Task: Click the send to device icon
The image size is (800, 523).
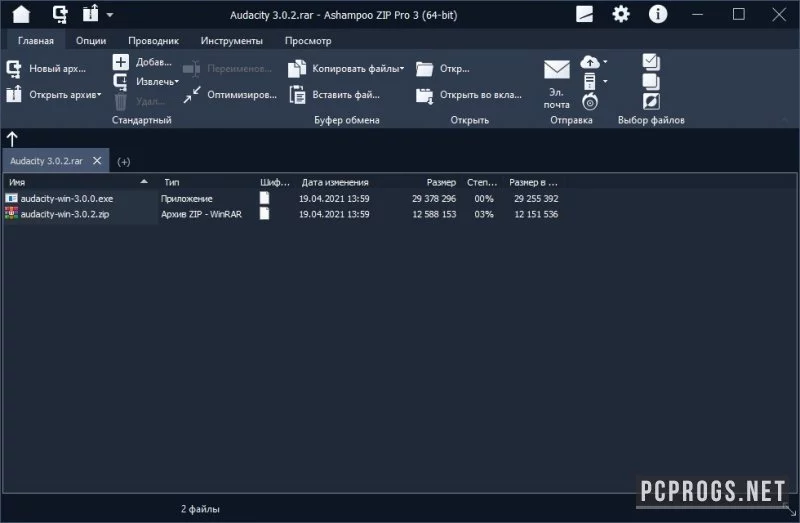Action: 590,82
